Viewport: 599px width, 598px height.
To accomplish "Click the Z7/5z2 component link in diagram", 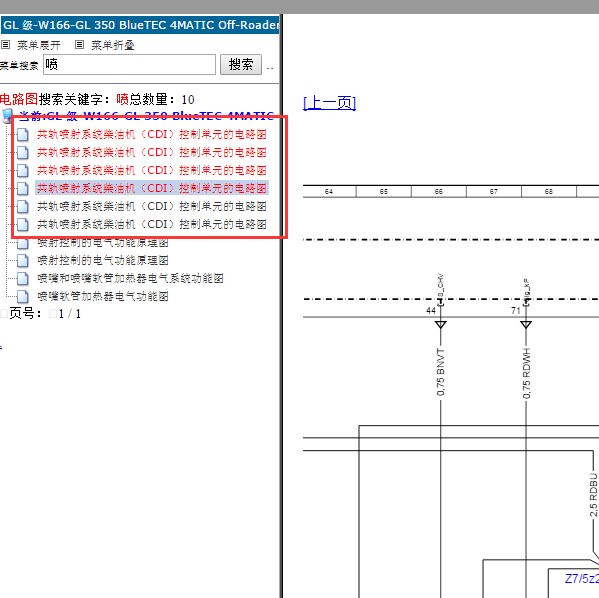I will [581, 579].
